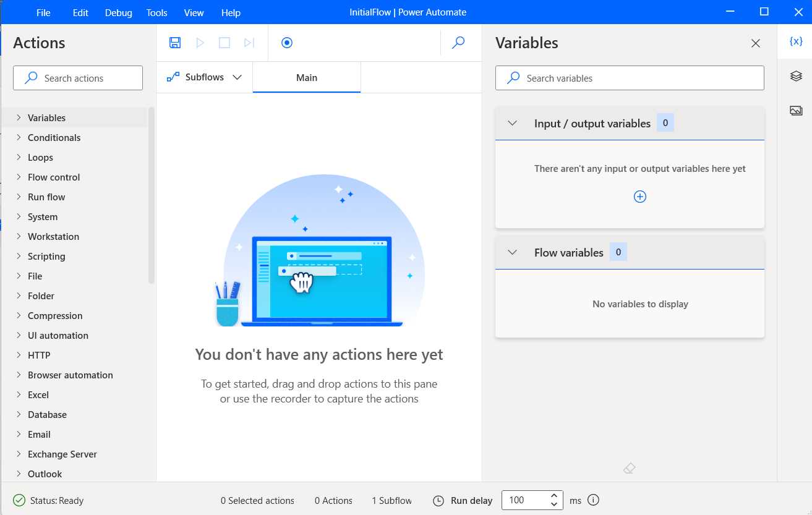This screenshot has height=515, width=812.
Task: Collapse the Flow variables section
Action: 512,252
